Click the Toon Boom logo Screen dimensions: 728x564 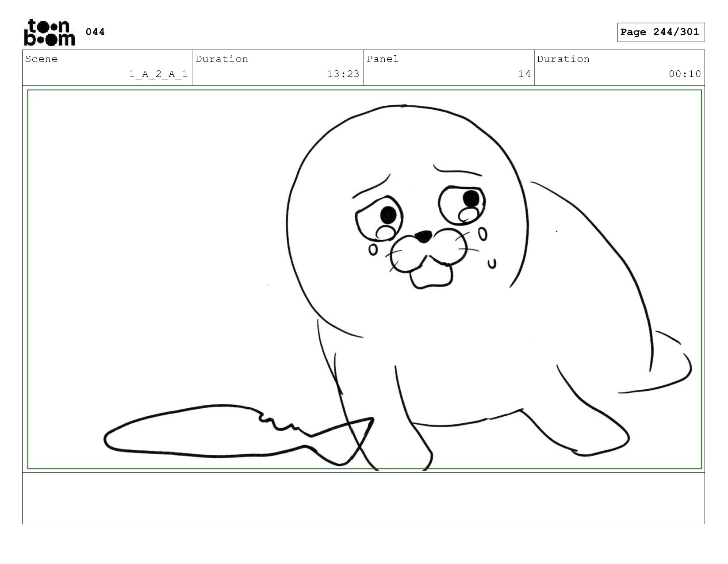[x=50, y=32]
